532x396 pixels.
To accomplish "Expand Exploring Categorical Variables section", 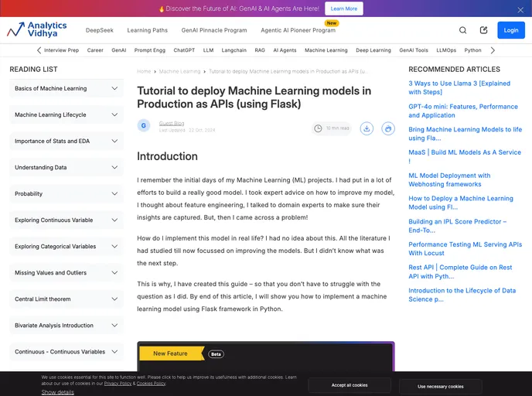I will coord(66,247).
